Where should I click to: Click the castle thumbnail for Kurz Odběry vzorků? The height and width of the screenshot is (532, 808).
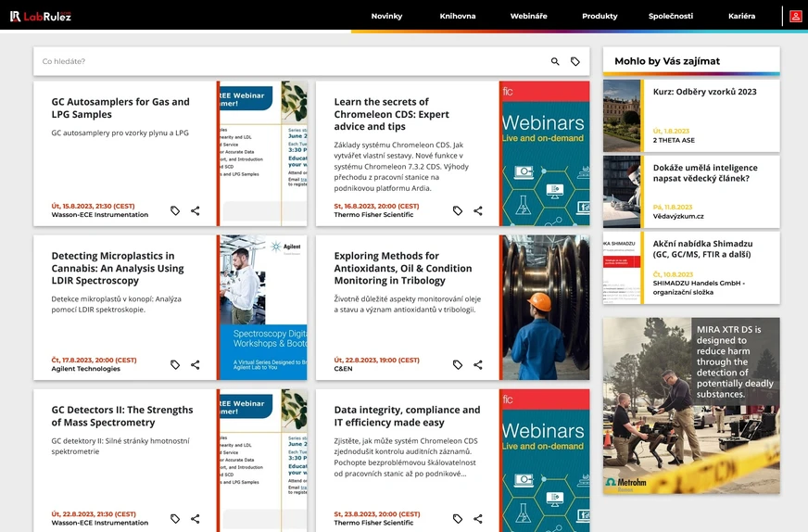[x=622, y=116]
